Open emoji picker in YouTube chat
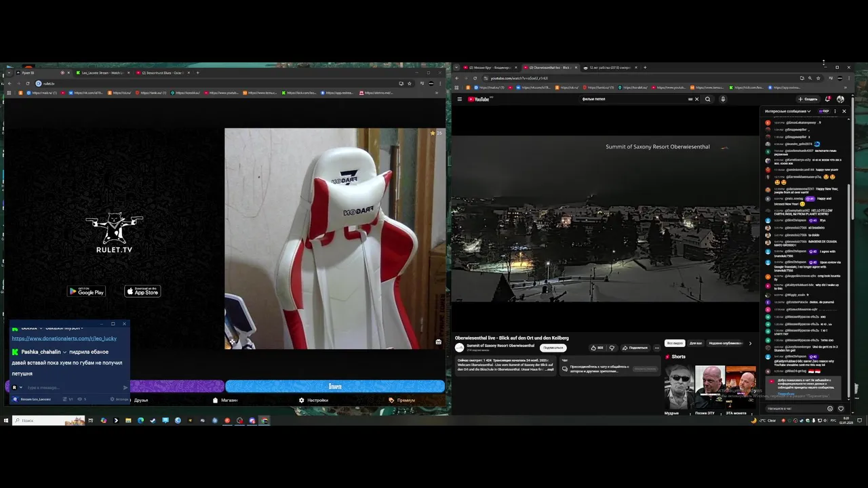Viewport: 868px width, 488px height. point(829,409)
